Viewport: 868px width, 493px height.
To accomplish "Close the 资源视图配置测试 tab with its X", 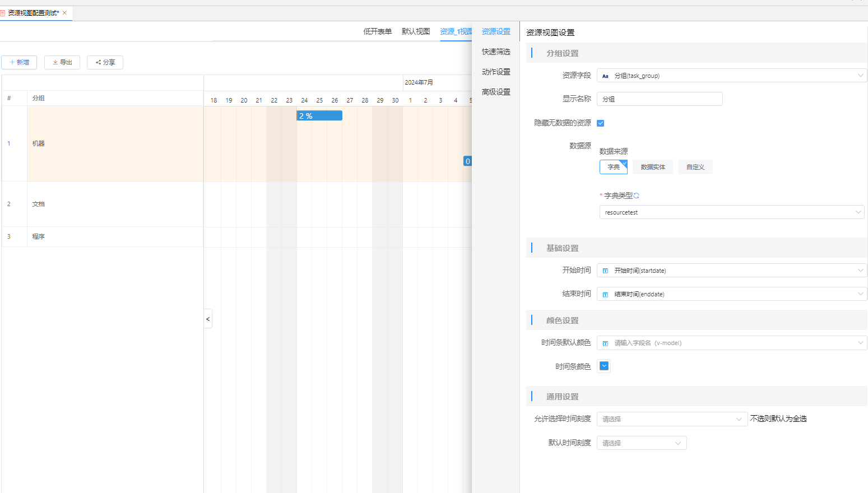I will 64,13.
